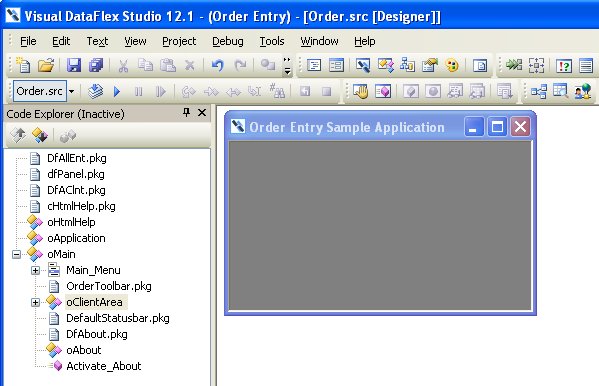Click the Paste clipboard icon
Image resolution: width=599 pixels, height=386 pixels.
(x=168, y=65)
